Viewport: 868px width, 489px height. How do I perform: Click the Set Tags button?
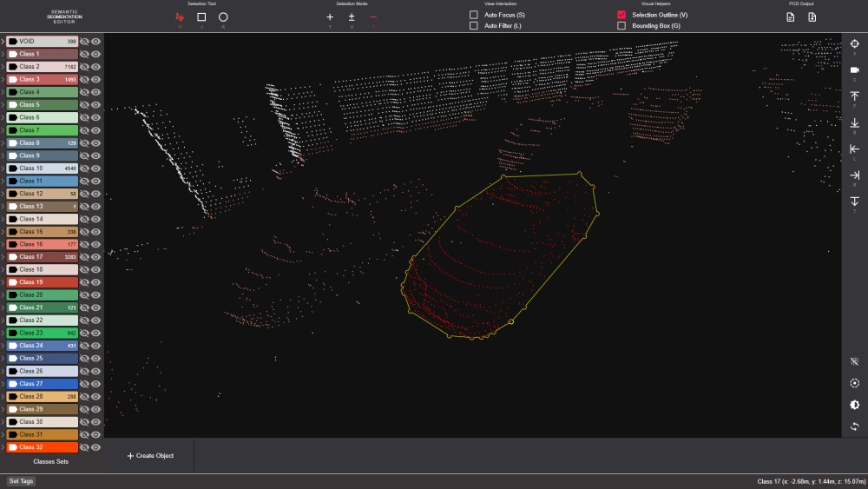(x=22, y=480)
